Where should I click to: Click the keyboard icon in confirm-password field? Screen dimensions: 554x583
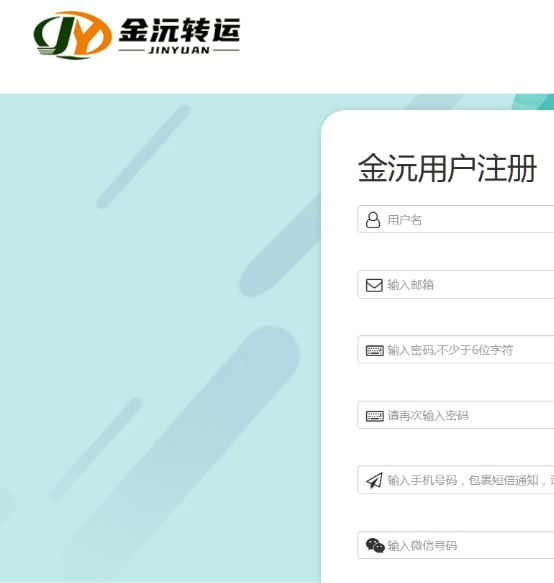374,416
